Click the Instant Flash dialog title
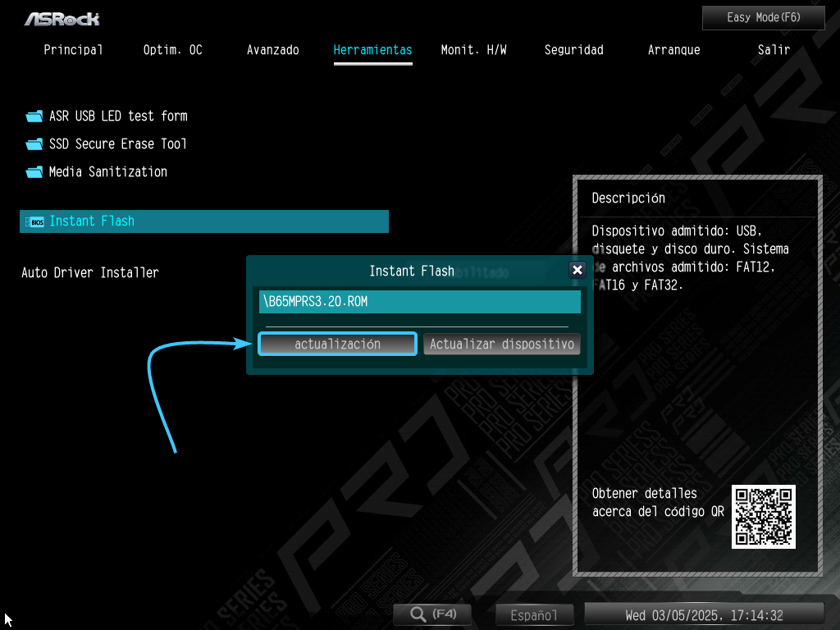This screenshot has height=630, width=840. (412, 271)
